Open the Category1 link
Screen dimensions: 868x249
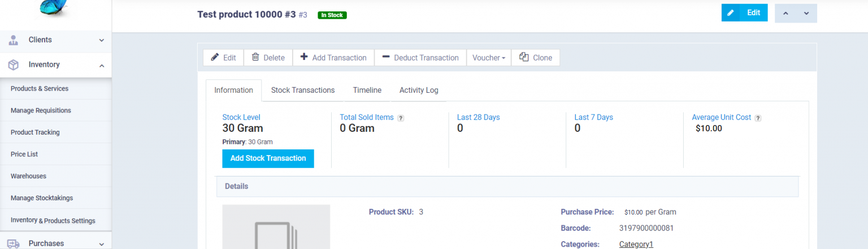click(636, 244)
